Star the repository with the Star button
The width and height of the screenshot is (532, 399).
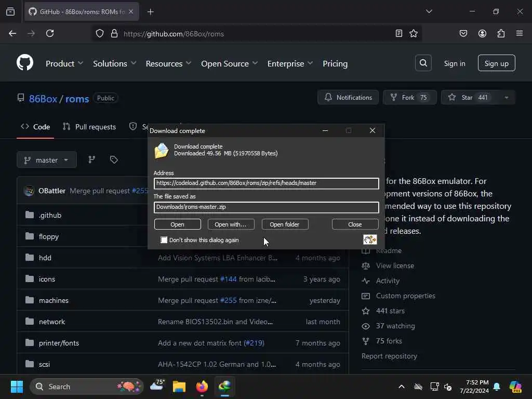click(x=469, y=97)
